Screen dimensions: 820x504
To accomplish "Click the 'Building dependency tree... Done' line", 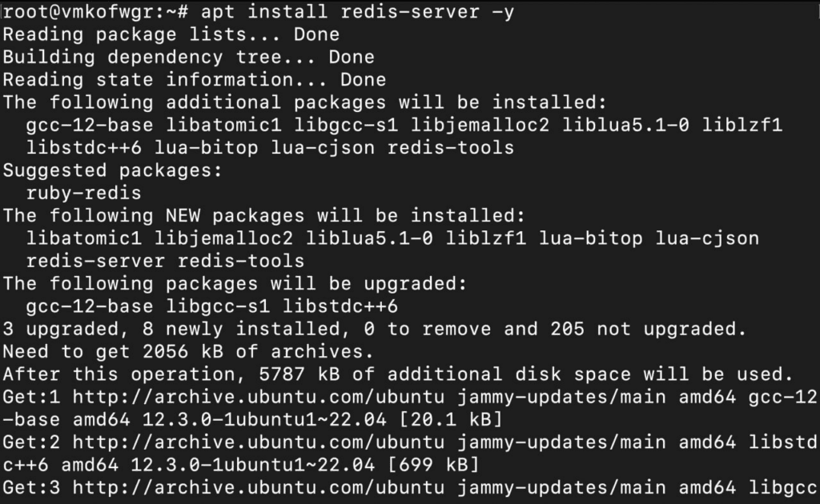I will [x=189, y=57].
